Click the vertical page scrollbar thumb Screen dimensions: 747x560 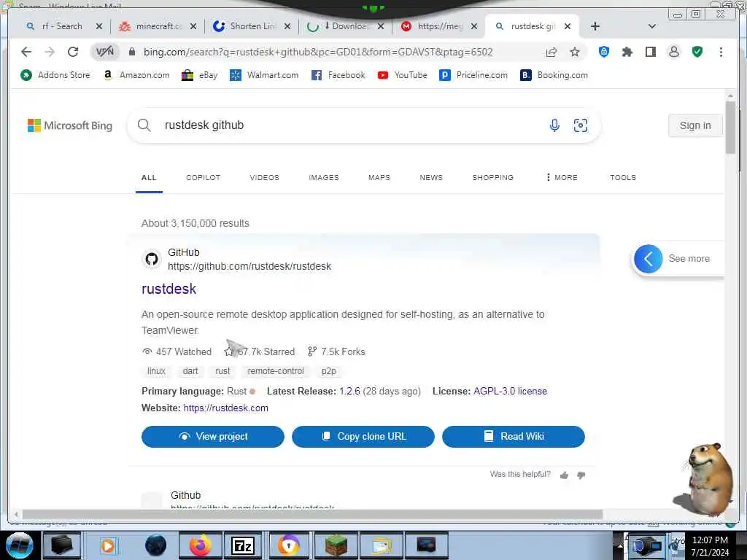point(730,128)
